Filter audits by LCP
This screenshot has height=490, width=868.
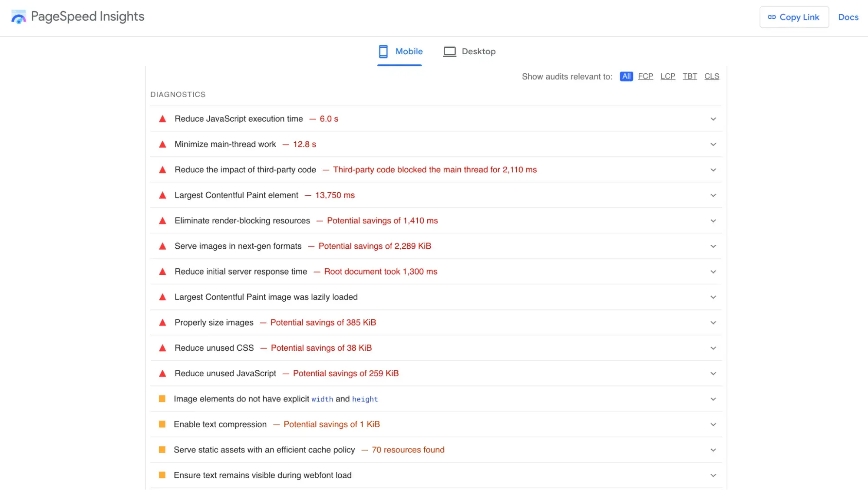(x=668, y=76)
